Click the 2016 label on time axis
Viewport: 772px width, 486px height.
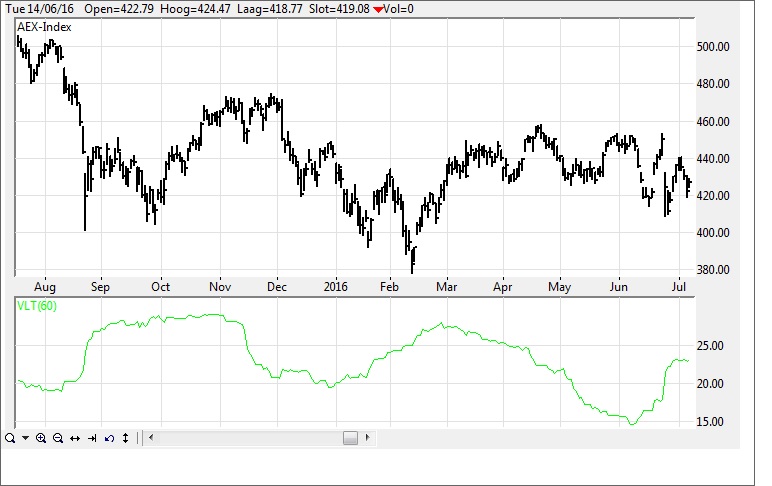click(332, 286)
